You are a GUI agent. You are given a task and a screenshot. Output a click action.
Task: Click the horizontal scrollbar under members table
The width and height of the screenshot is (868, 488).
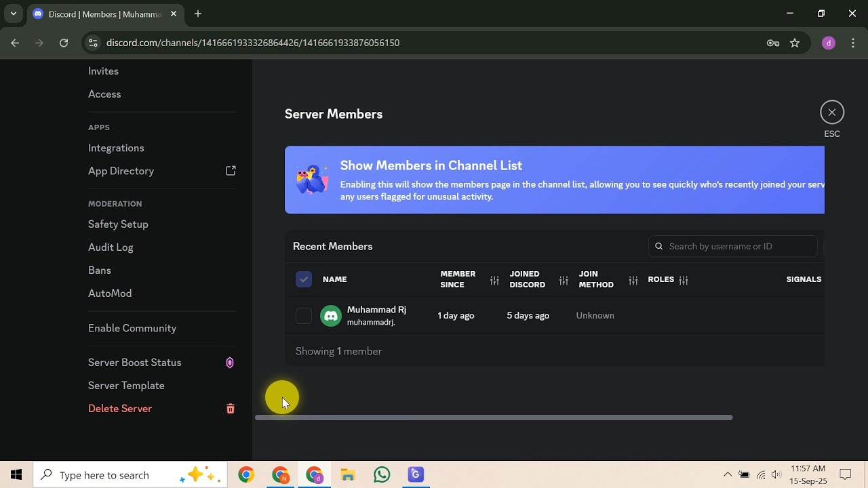point(494,418)
